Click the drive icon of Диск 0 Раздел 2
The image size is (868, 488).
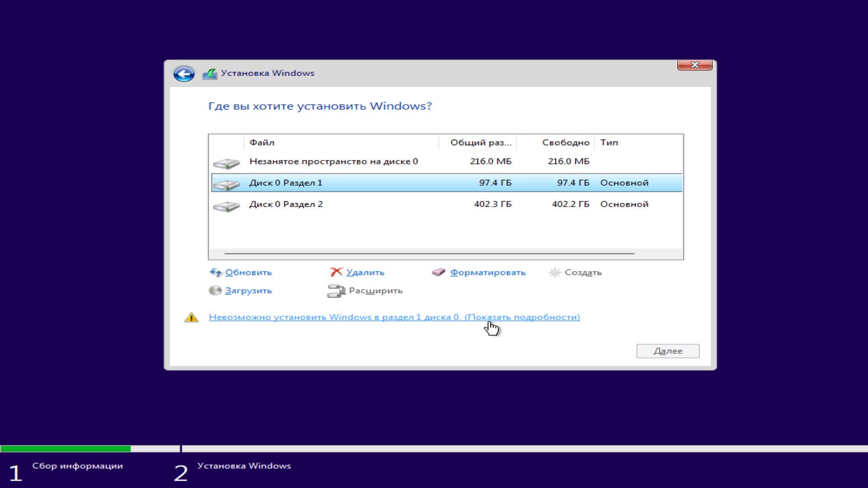[x=226, y=206]
